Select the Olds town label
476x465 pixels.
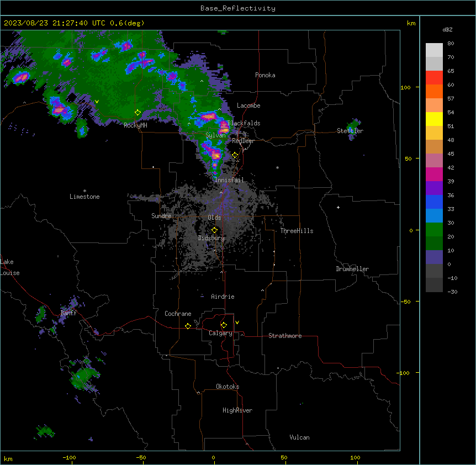tap(214, 218)
